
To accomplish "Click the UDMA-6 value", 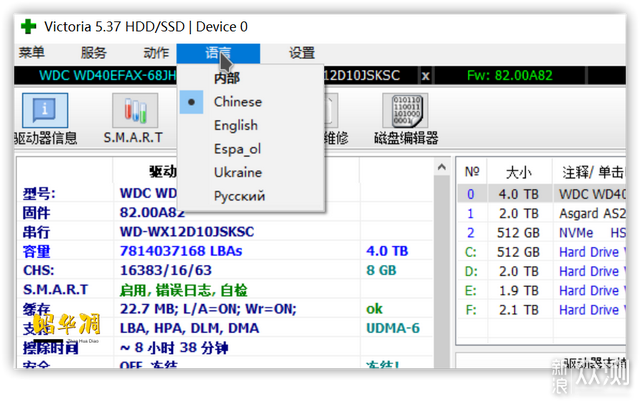I will pos(393,328).
